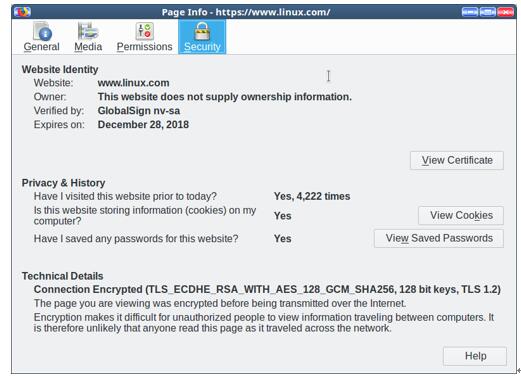Click the Firefox icon in title bar
This screenshot has width=521, height=378.
pos(23,12)
